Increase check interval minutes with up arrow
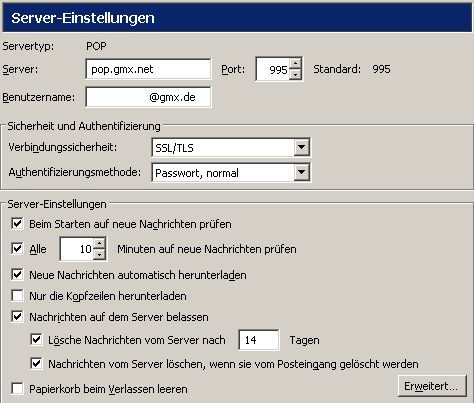 (99, 243)
